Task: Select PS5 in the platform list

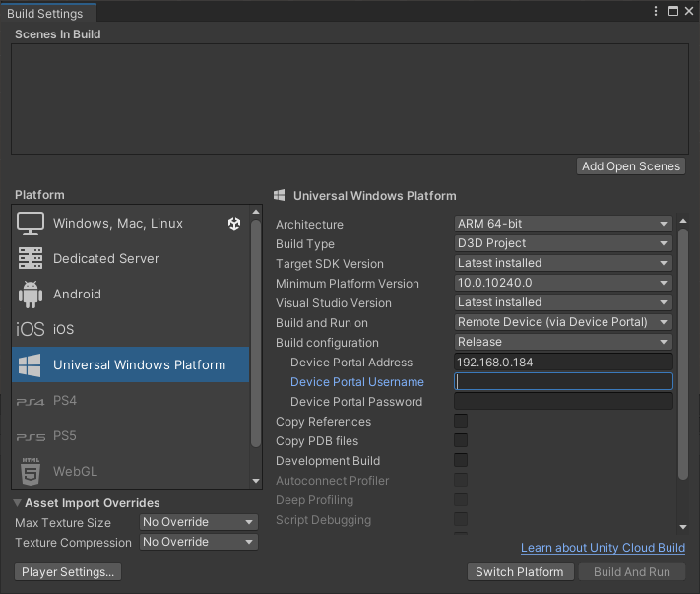Action: (65, 435)
